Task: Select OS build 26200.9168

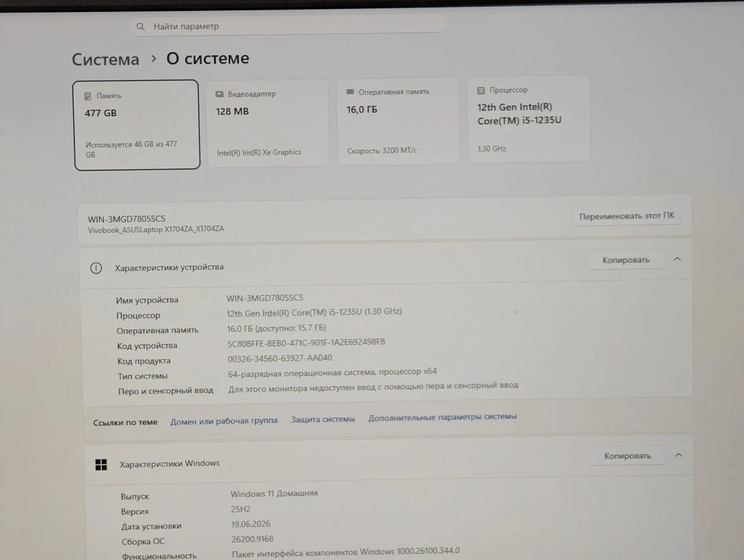Action: (252, 539)
